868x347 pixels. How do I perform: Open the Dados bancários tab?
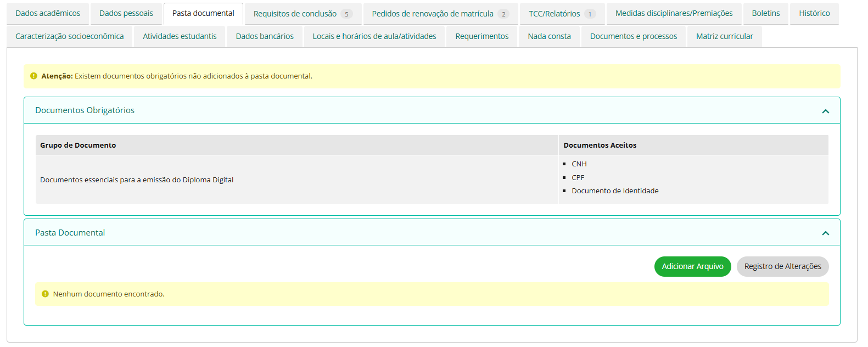pyautogui.click(x=265, y=36)
